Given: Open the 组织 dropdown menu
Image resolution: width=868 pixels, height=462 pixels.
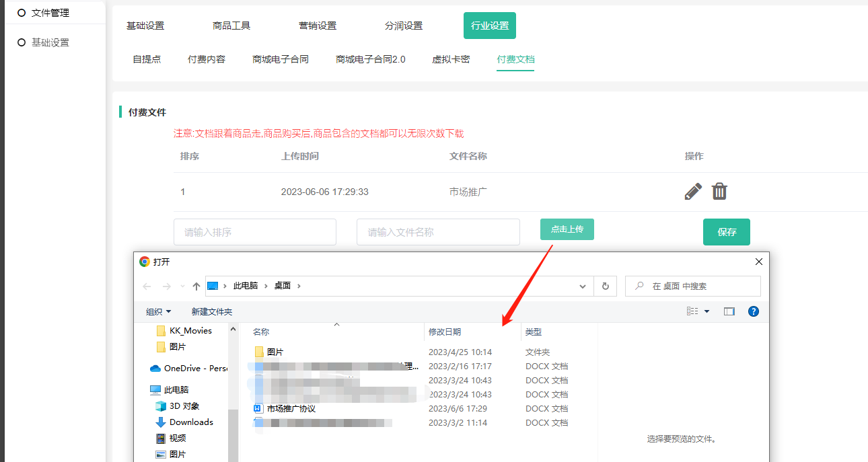Looking at the screenshot, I should tap(159, 311).
